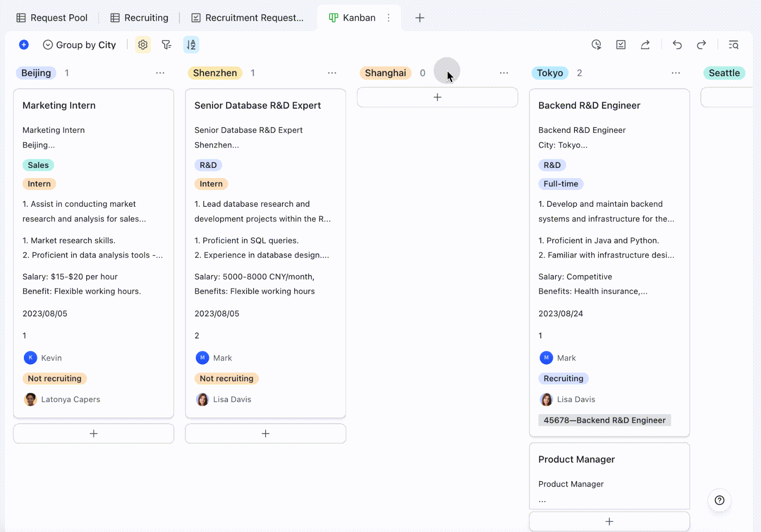Click the sort icon in toolbar
Image resolution: width=761 pixels, height=532 pixels.
[191, 45]
